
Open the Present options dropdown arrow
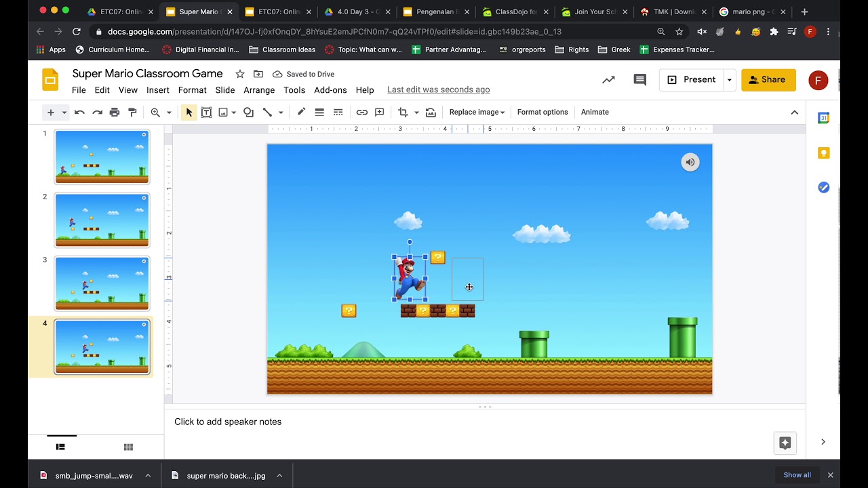(730, 80)
